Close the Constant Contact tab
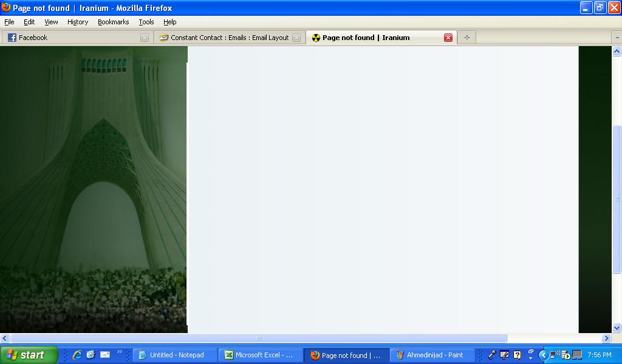622x364 pixels. [x=296, y=38]
